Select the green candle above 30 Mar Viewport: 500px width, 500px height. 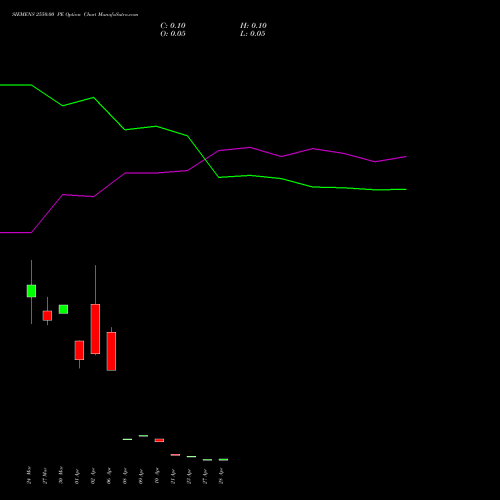point(63,309)
